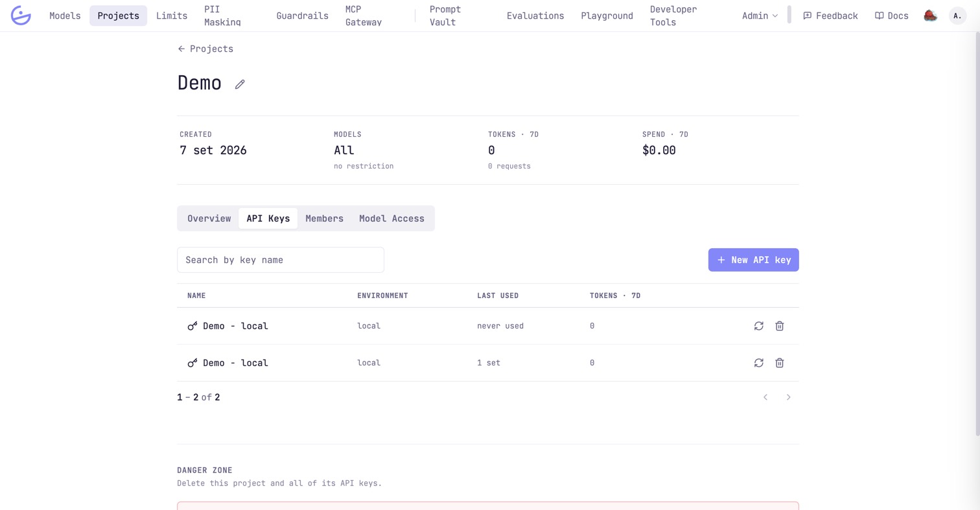Switch to the Members tab
Viewport: 980px width, 510px height.
click(x=324, y=218)
